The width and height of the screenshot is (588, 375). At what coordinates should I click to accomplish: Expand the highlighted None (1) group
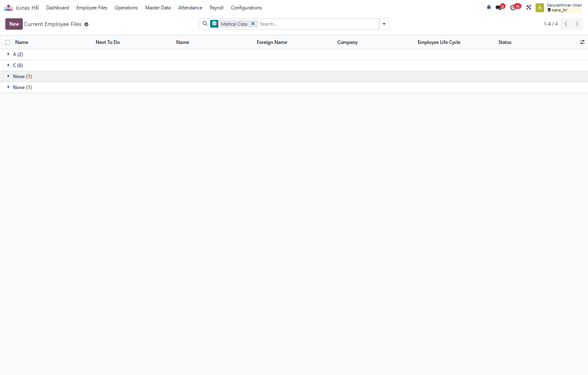pos(294,76)
